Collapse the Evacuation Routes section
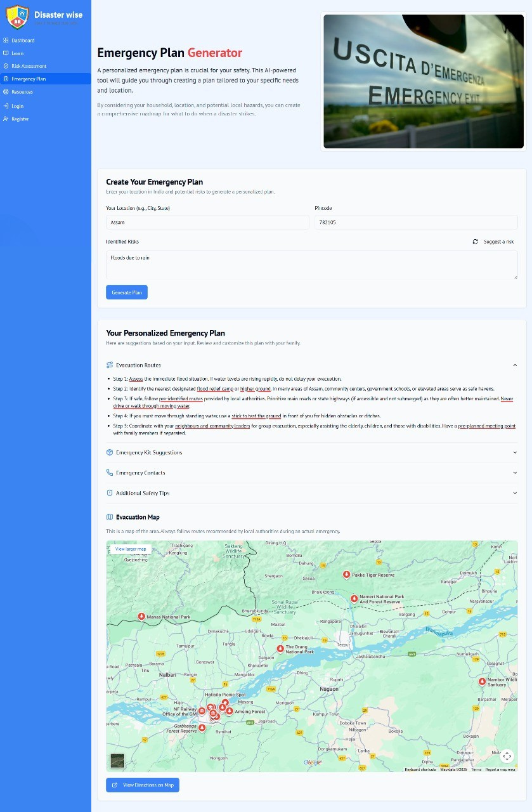The width and height of the screenshot is (532, 812). pos(515,365)
